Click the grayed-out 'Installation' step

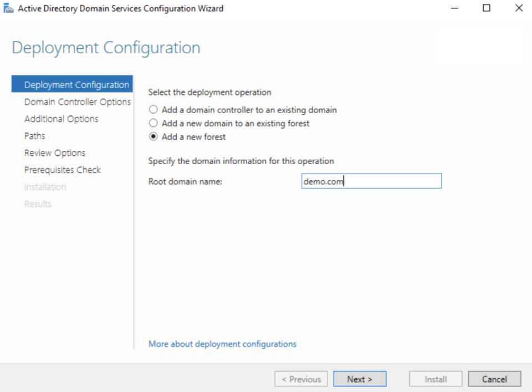tap(45, 187)
